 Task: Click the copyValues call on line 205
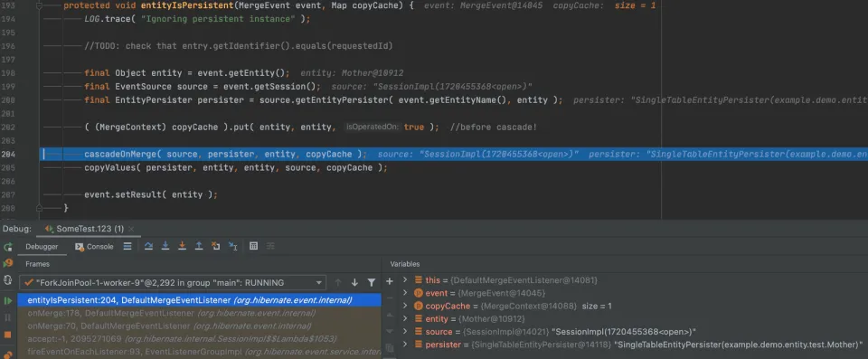click(236, 167)
